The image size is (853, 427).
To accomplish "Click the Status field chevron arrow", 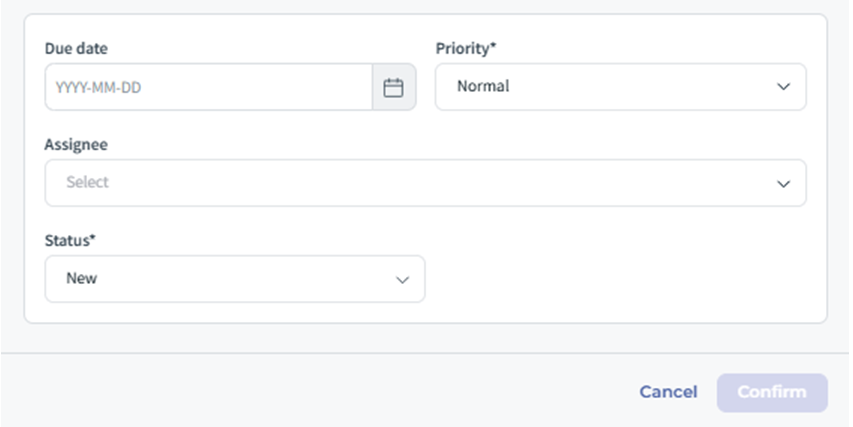I will click(402, 280).
